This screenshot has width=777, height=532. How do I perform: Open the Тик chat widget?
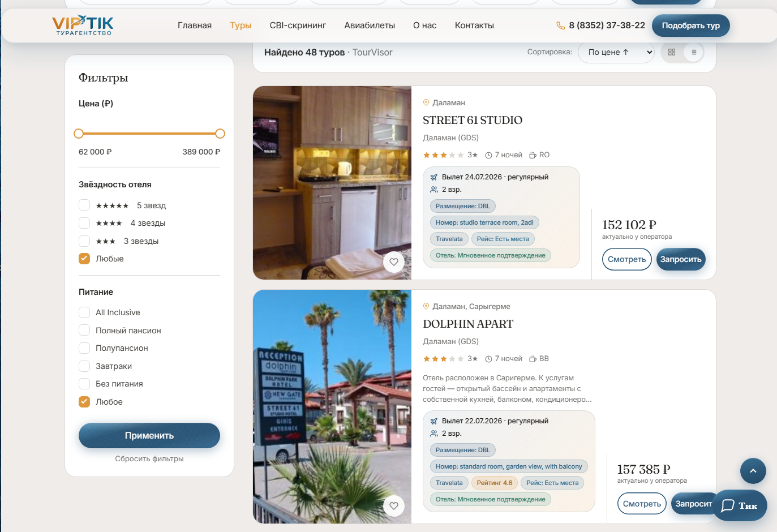tap(740, 505)
